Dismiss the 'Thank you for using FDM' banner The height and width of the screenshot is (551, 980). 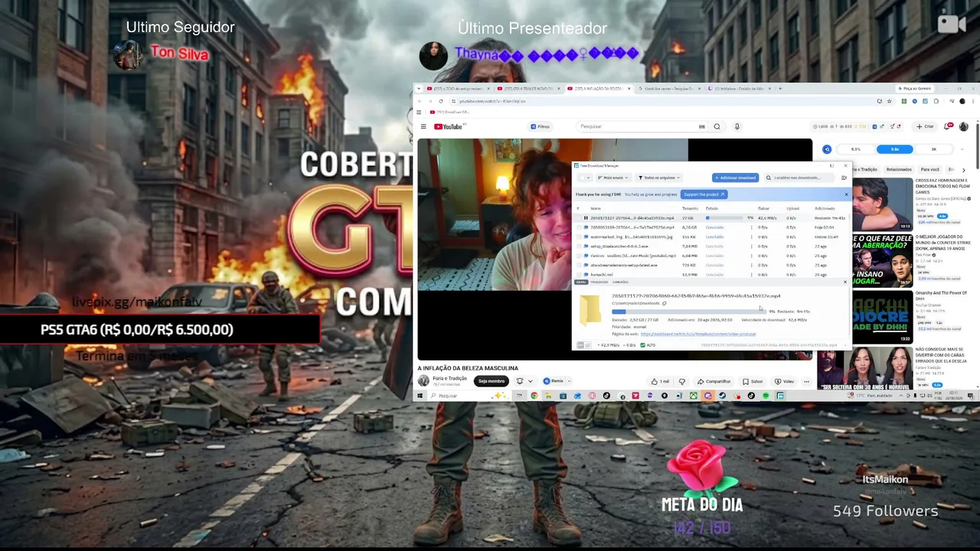tap(846, 194)
